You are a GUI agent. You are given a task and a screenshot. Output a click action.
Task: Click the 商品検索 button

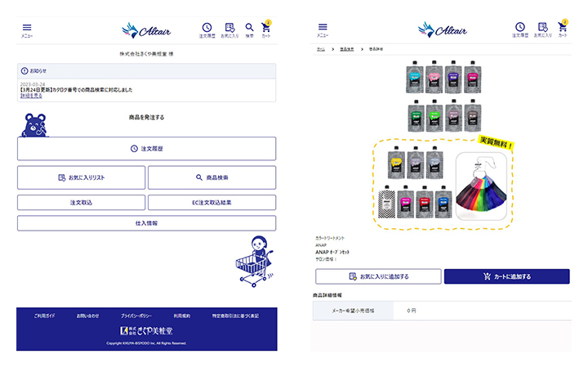point(212,177)
